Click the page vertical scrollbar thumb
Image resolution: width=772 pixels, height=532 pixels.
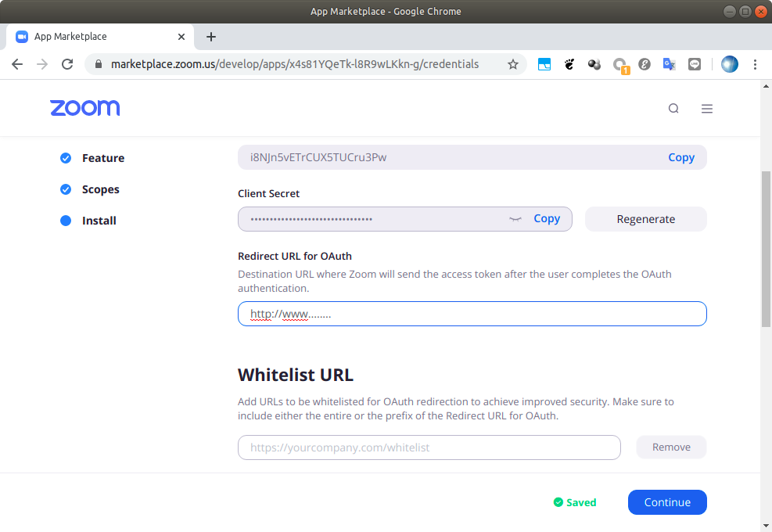(766, 249)
